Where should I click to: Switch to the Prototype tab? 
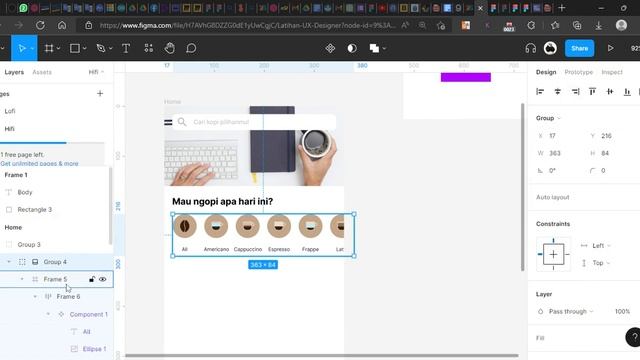pyautogui.click(x=579, y=72)
